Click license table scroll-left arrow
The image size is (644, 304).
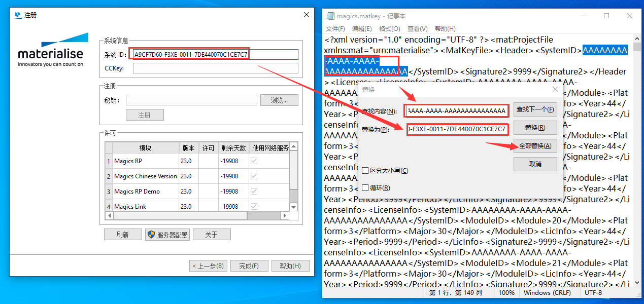coord(109,215)
